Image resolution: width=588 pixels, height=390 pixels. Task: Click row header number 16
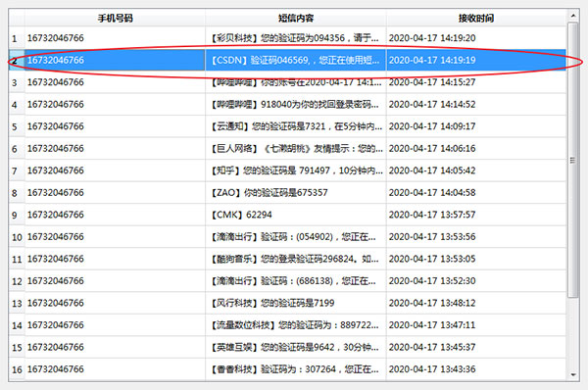tap(17, 369)
